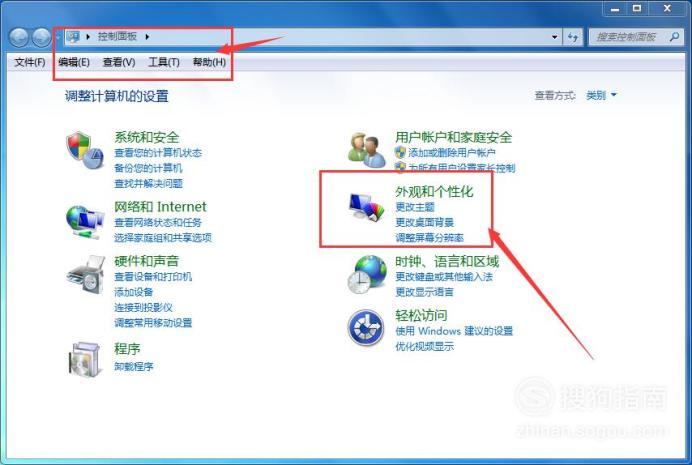Screen dimensions: 692x465
Task: Open Clock, Language and Region globe icon
Action: 367,274
